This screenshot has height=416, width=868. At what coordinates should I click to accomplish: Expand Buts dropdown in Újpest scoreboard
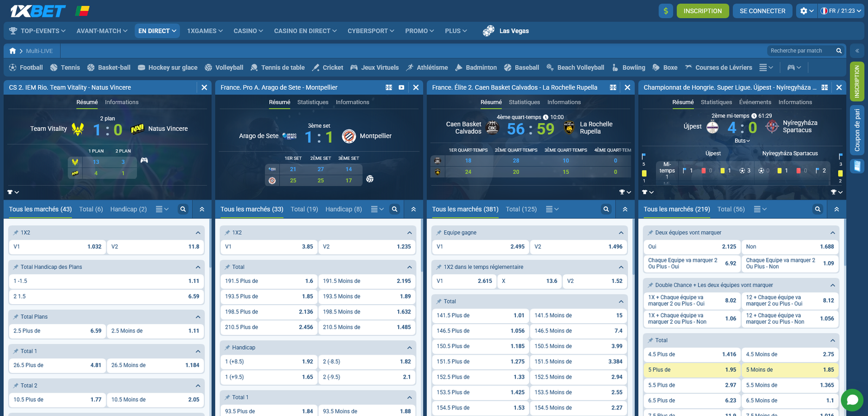click(742, 141)
